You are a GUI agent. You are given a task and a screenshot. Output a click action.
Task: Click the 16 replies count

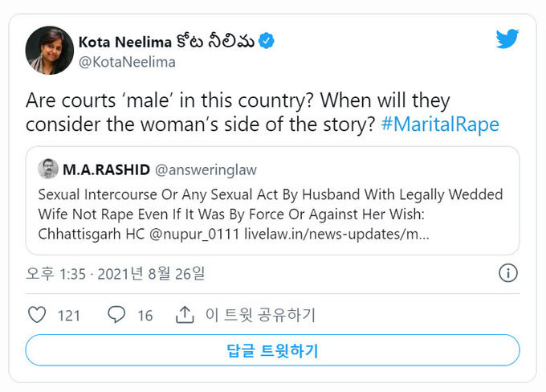(145, 316)
